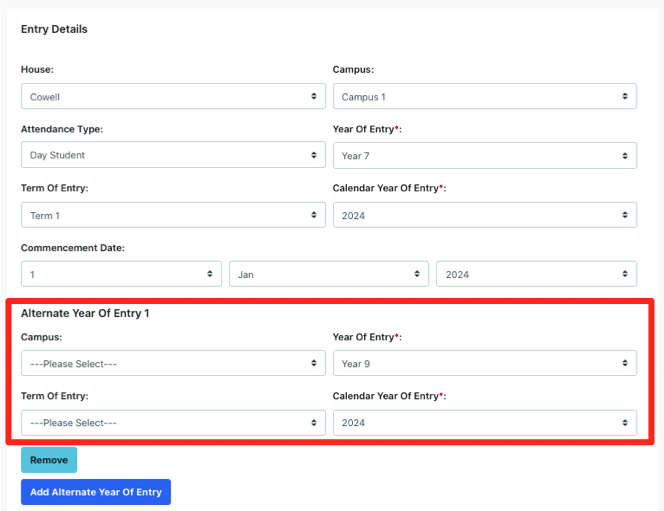Viewport: 664px width, 511px height.
Task: Click the House field label
Action: (x=37, y=70)
